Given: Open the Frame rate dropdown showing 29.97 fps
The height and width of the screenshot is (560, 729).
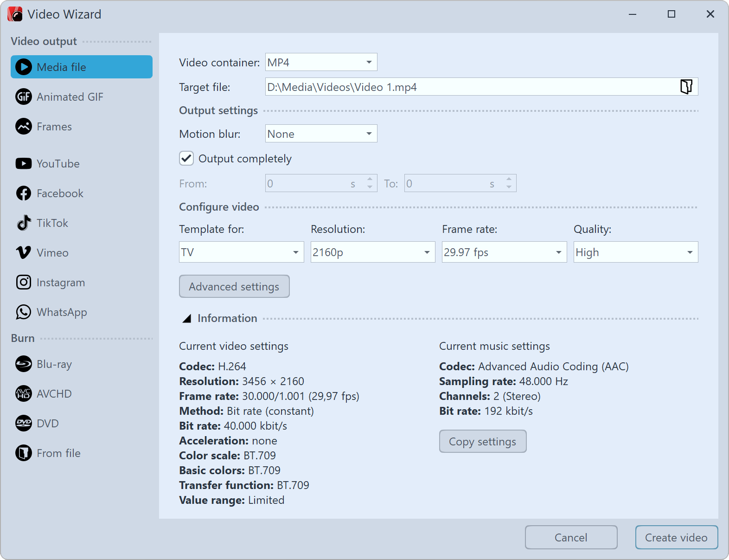Looking at the screenshot, I should [x=505, y=252].
